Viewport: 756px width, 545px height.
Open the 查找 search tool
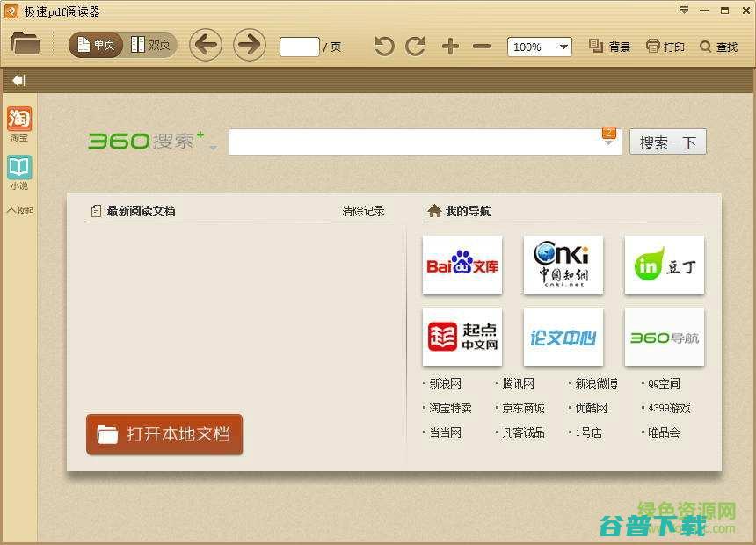(718, 47)
